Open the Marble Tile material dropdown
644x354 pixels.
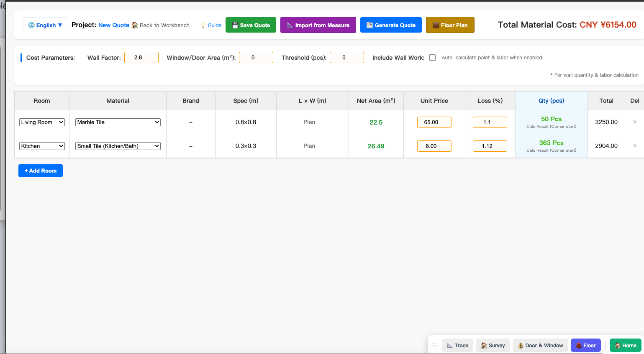(118, 122)
